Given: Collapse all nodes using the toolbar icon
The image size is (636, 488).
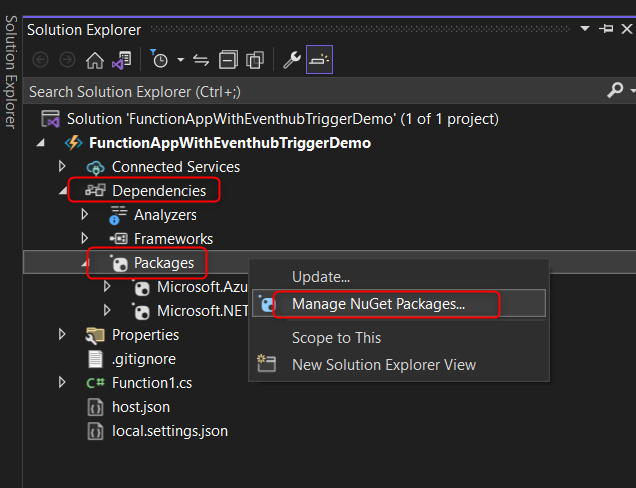Looking at the screenshot, I should point(227,60).
